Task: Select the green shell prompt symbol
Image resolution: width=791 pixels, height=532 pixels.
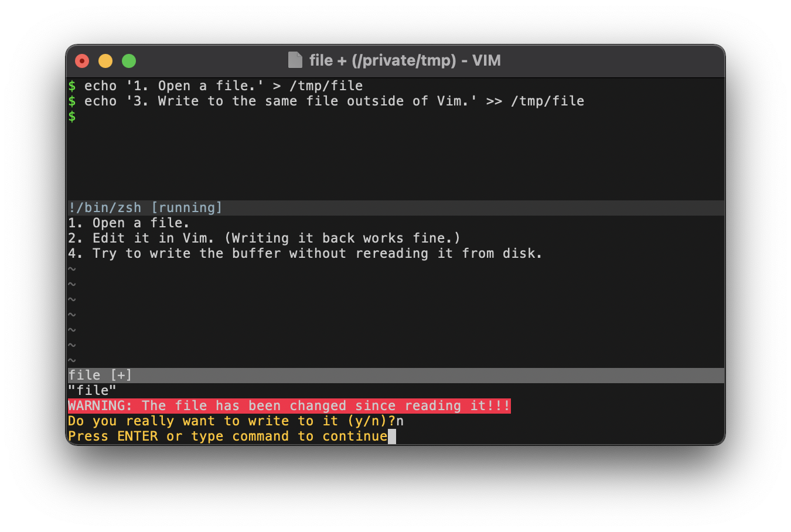Action: (71, 86)
